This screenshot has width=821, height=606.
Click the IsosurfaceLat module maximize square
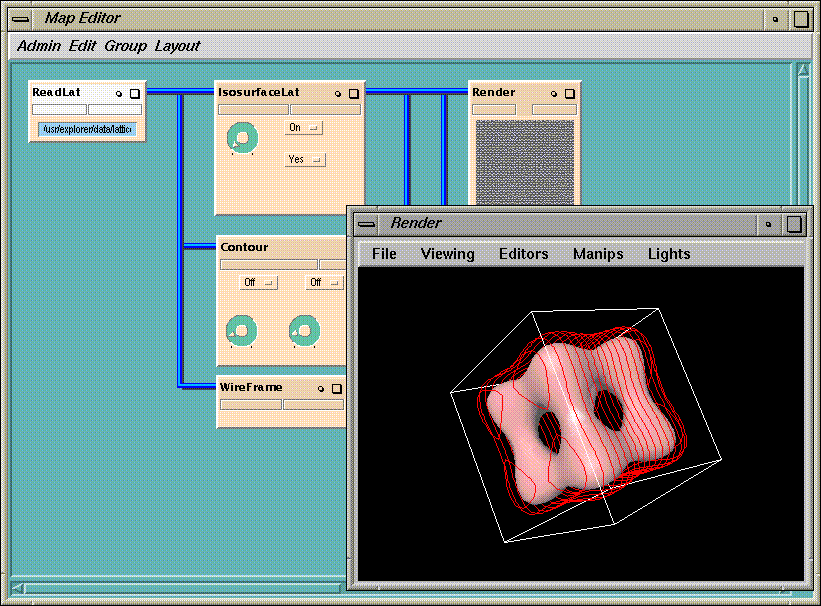tap(353, 93)
